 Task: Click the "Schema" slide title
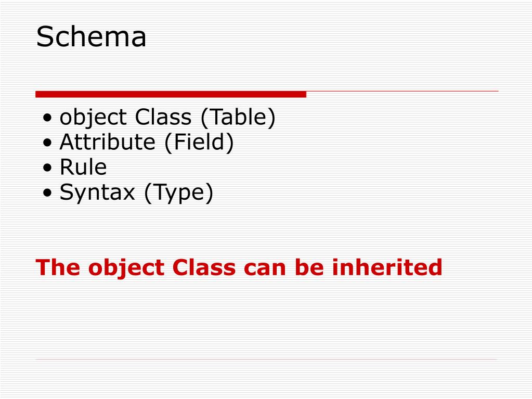click(x=92, y=36)
